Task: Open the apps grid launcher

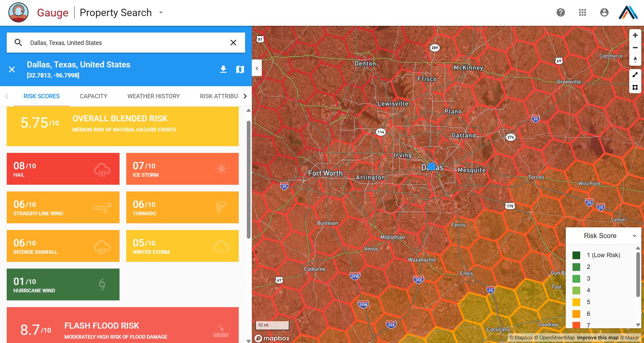Action: pyautogui.click(x=582, y=12)
